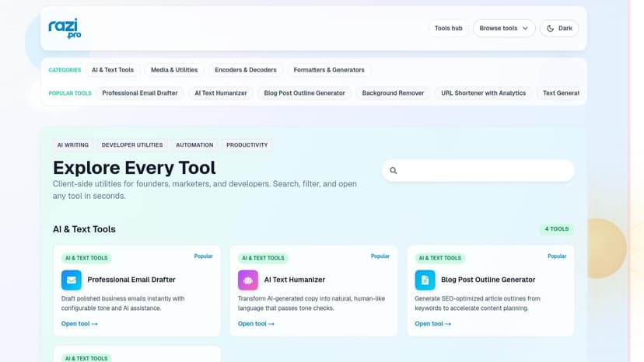Open the Background Remover popular tool
The height and width of the screenshot is (362, 644).
pos(393,93)
